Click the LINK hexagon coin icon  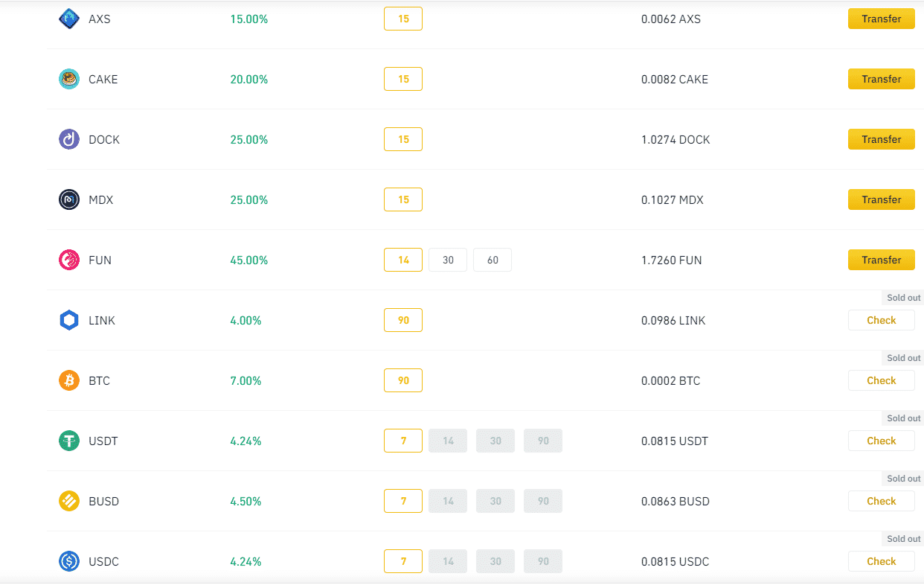tap(69, 320)
